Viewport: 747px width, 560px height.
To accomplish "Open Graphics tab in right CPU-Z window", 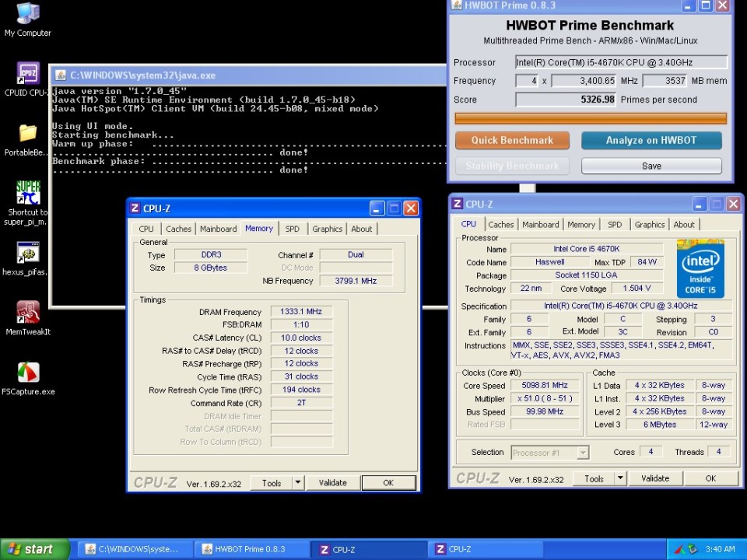I will tap(650, 224).
